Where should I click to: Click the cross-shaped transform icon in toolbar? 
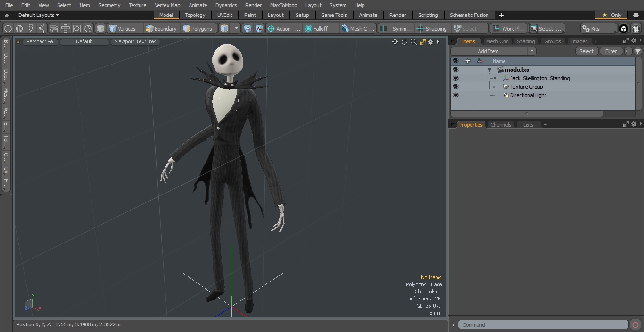[x=65, y=29]
